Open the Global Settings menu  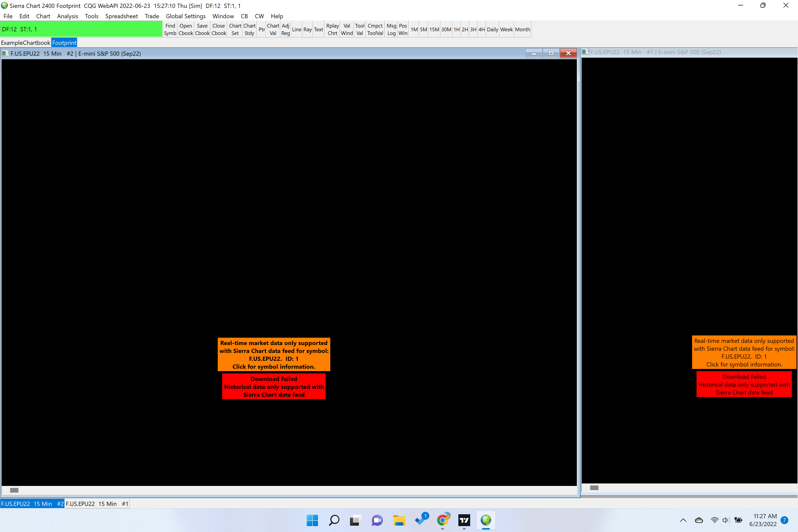point(186,16)
